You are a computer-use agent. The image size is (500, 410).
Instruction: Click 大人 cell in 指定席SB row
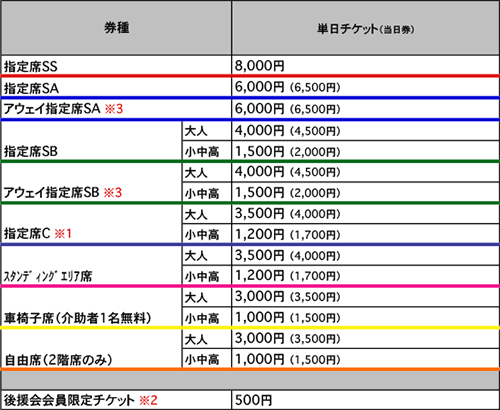(196, 131)
